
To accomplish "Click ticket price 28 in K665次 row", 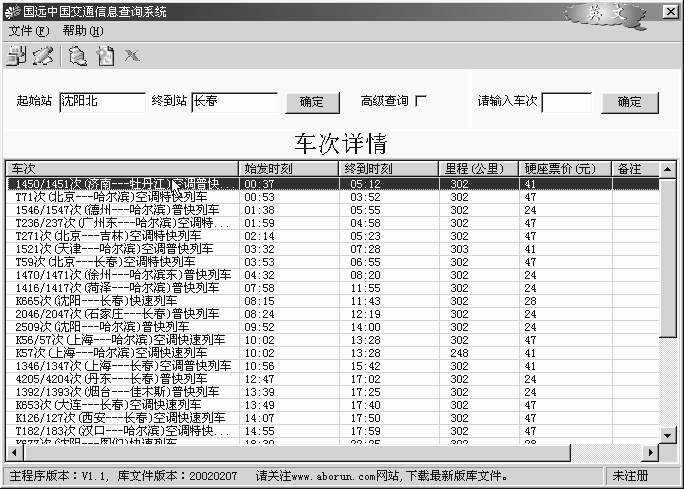I will (x=530, y=301).
